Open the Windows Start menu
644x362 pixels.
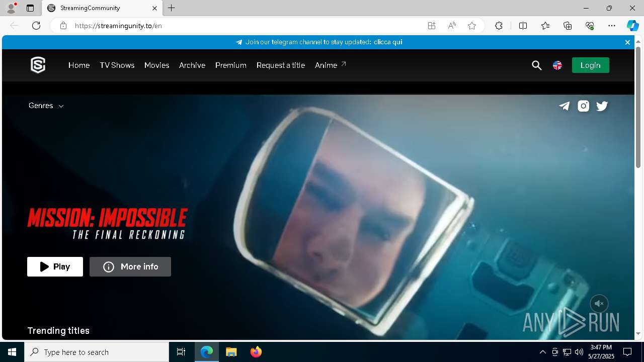12,352
